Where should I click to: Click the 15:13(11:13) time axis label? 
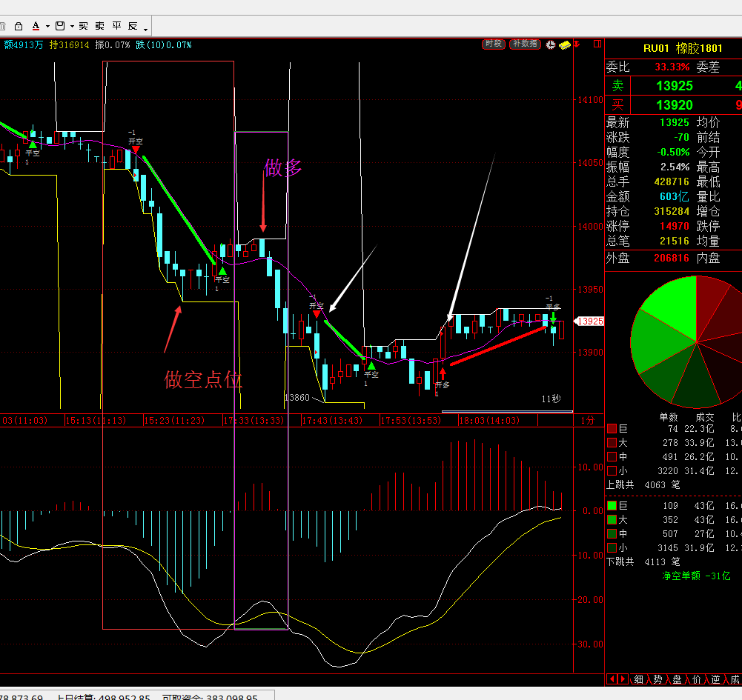tap(96, 421)
